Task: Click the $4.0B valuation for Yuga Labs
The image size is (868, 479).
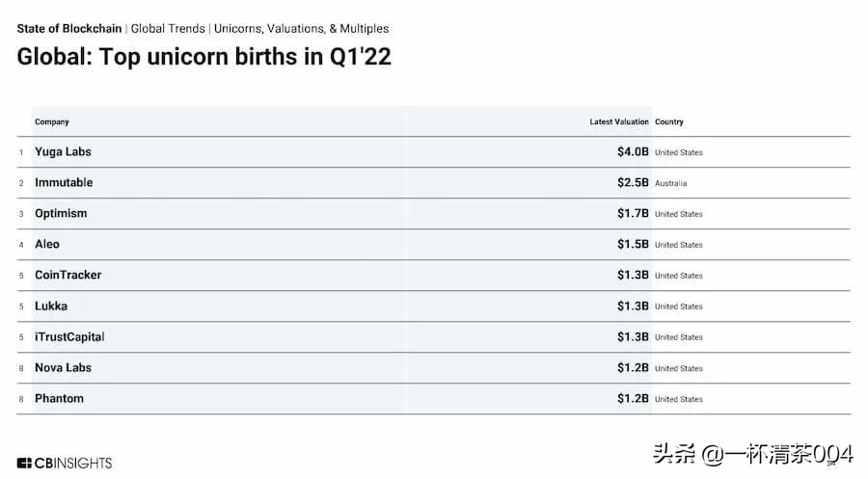Action: pos(633,152)
